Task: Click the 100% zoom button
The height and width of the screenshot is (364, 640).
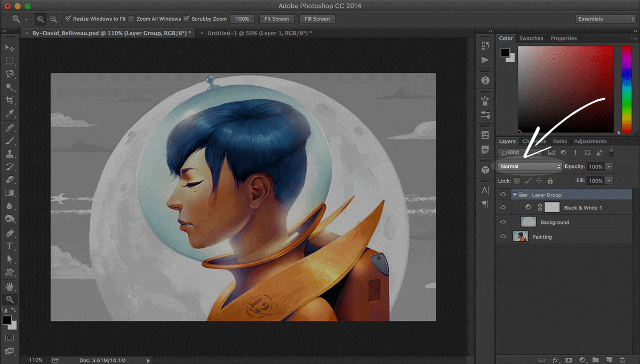Action: coord(242,19)
